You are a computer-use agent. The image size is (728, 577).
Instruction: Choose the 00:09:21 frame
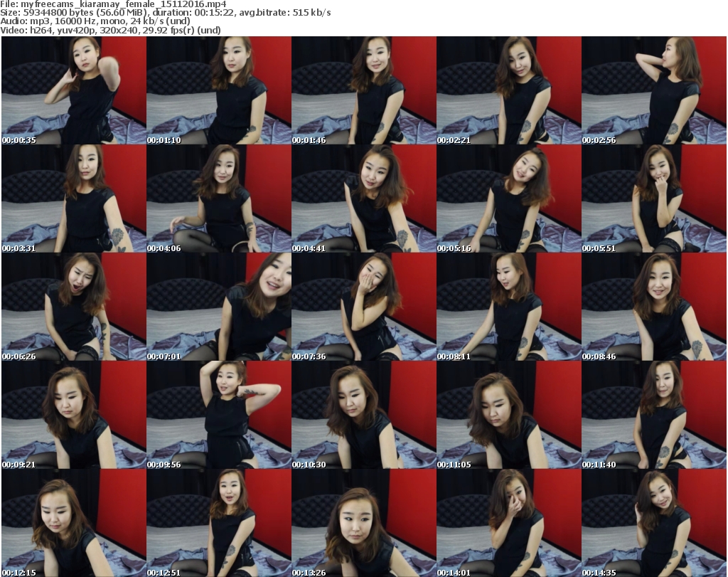pyautogui.click(x=74, y=415)
